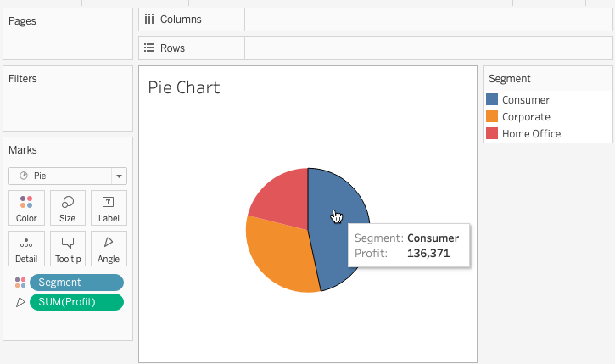The height and width of the screenshot is (364, 615).
Task: Click the orange Corporate legend swatch
Action: click(x=492, y=117)
